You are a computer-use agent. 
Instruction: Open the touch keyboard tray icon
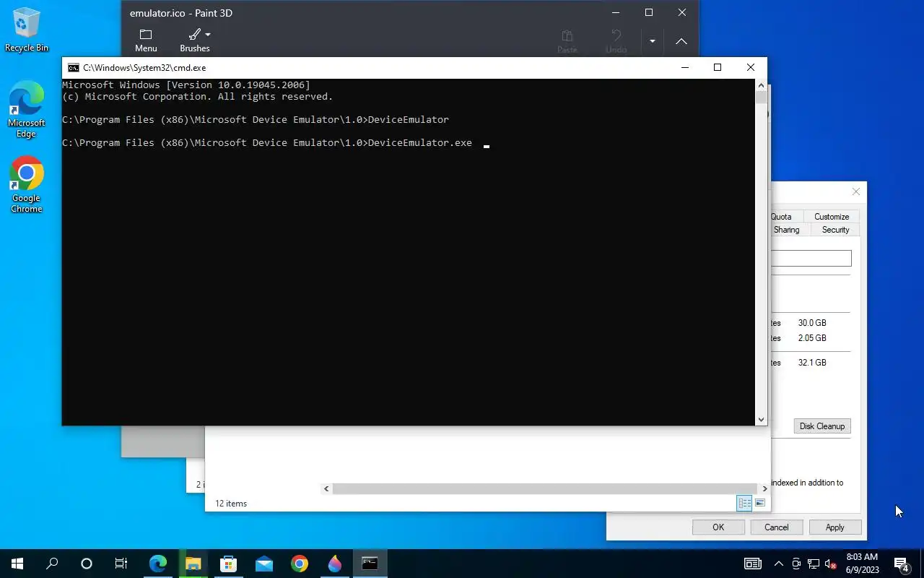pos(752,564)
